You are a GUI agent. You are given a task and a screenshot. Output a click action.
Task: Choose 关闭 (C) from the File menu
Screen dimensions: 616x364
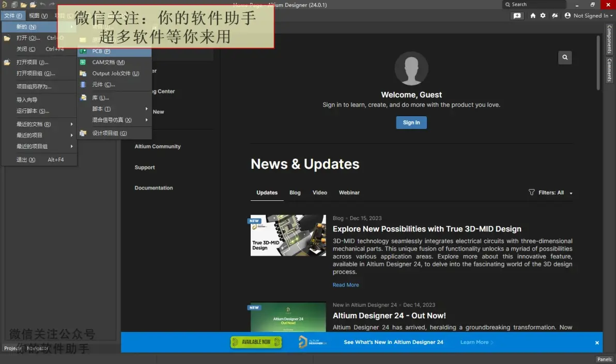[x=39, y=49]
